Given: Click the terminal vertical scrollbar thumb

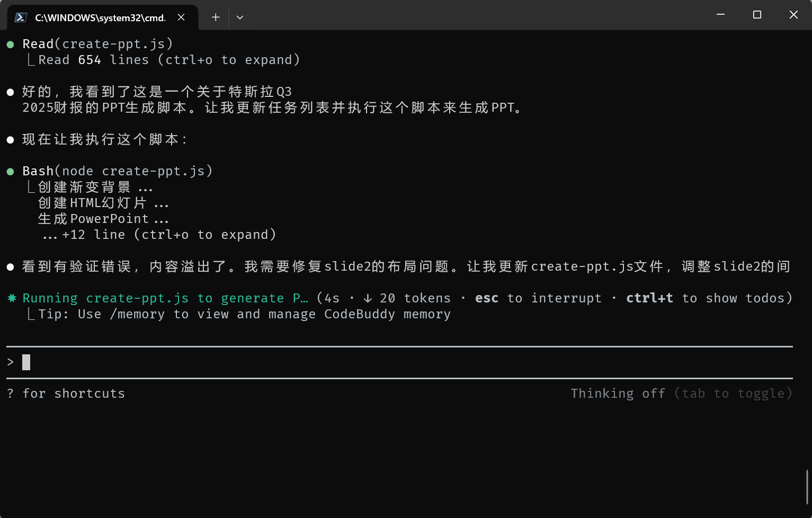Looking at the screenshot, I should click(x=807, y=486).
